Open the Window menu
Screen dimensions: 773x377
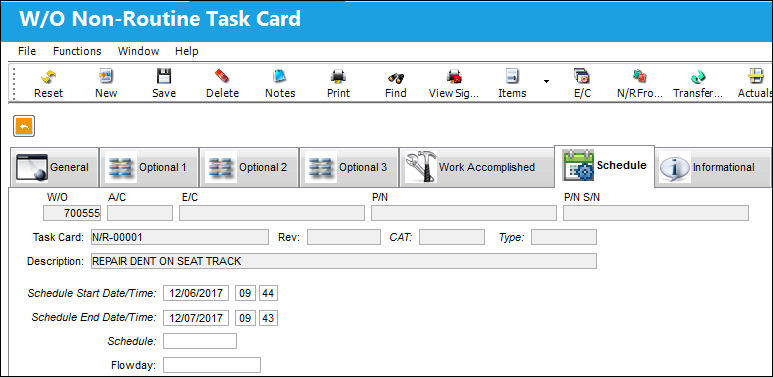point(139,51)
